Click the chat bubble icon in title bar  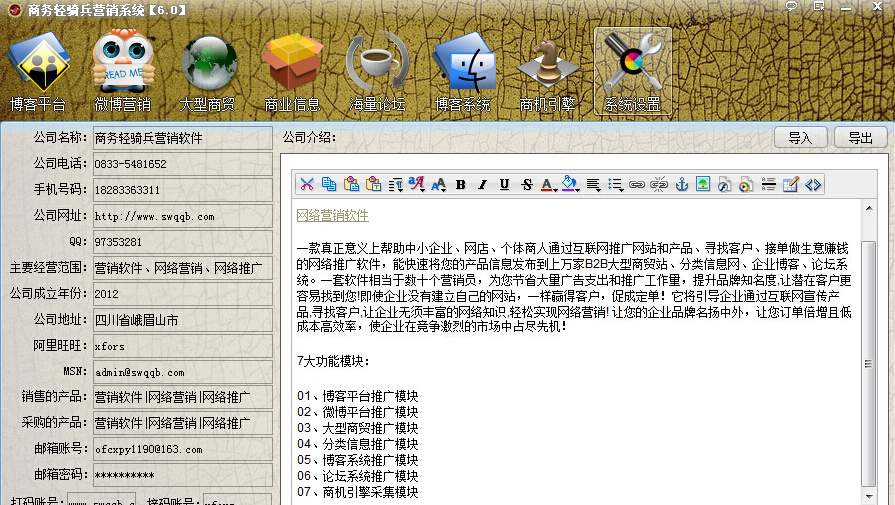(x=791, y=6)
